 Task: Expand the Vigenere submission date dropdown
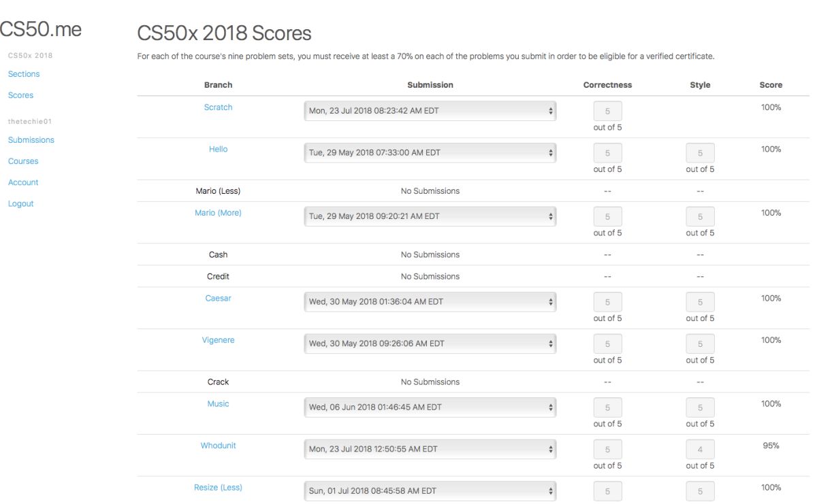[430, 343]
